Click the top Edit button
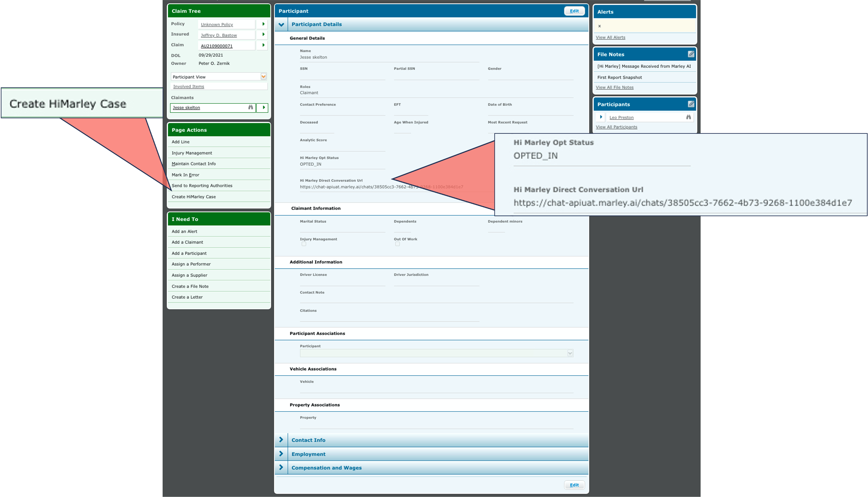 (x=574, y=11)
